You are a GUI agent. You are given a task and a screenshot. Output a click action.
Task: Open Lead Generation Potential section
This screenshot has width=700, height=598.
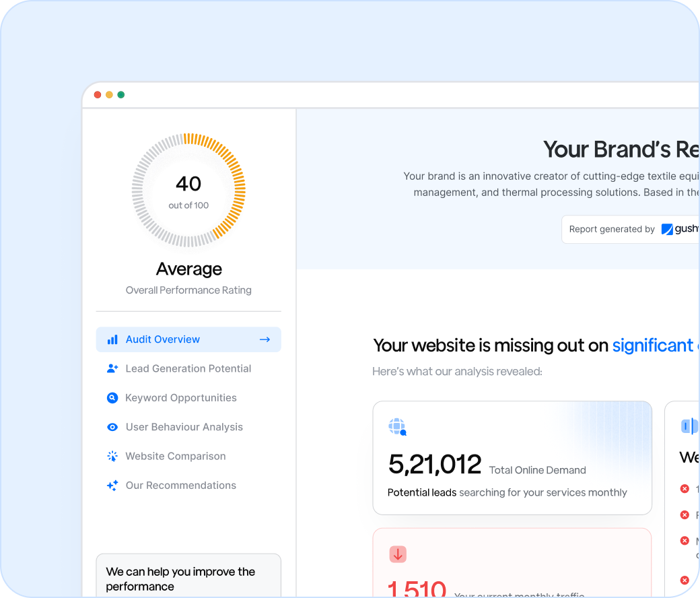[188, 368]
